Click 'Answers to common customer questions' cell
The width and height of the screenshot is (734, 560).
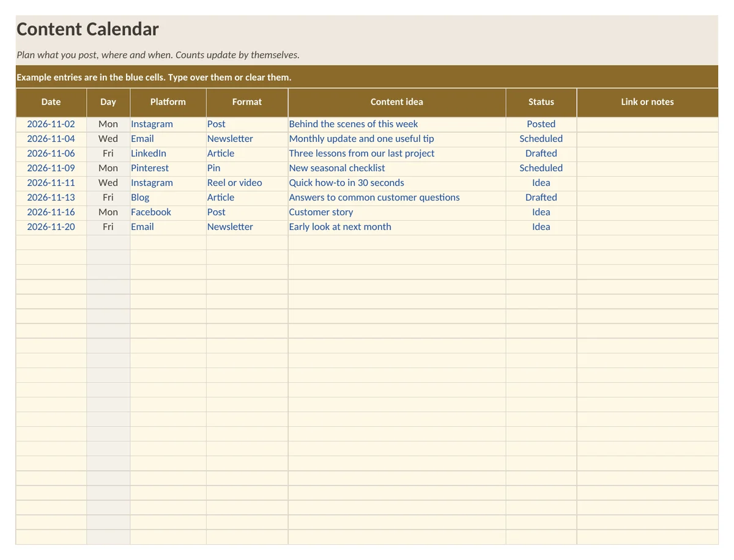click(x=397, y=197)
